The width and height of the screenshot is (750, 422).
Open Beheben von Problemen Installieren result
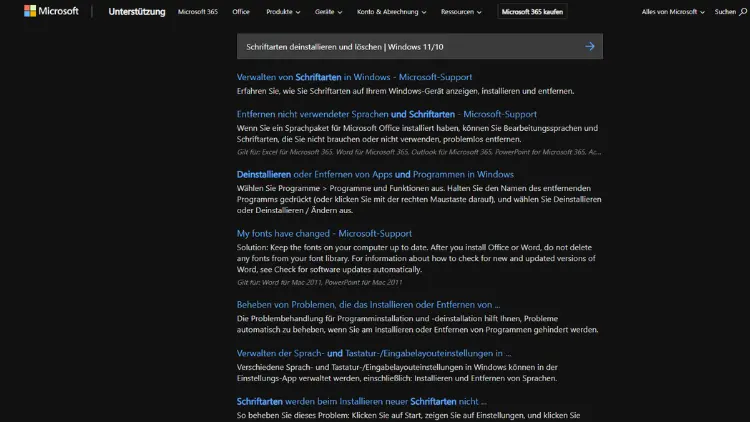(368, 305)
